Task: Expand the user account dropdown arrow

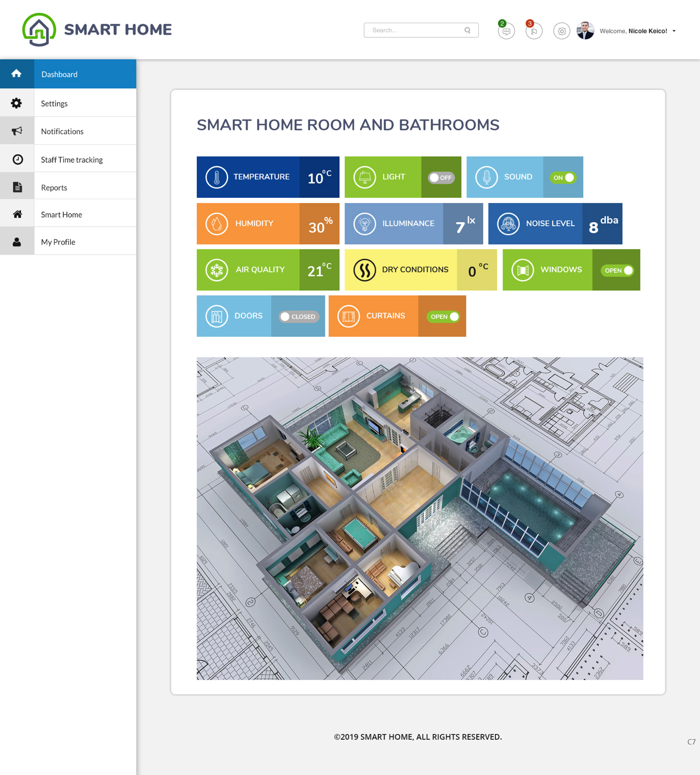Action: 674,31
